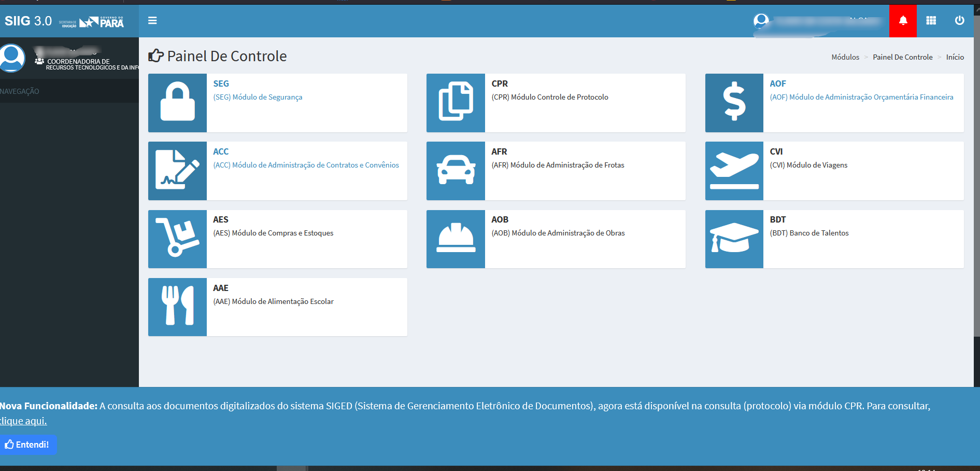
Task: Open AFR car icon tile
Action: point(456,171)
